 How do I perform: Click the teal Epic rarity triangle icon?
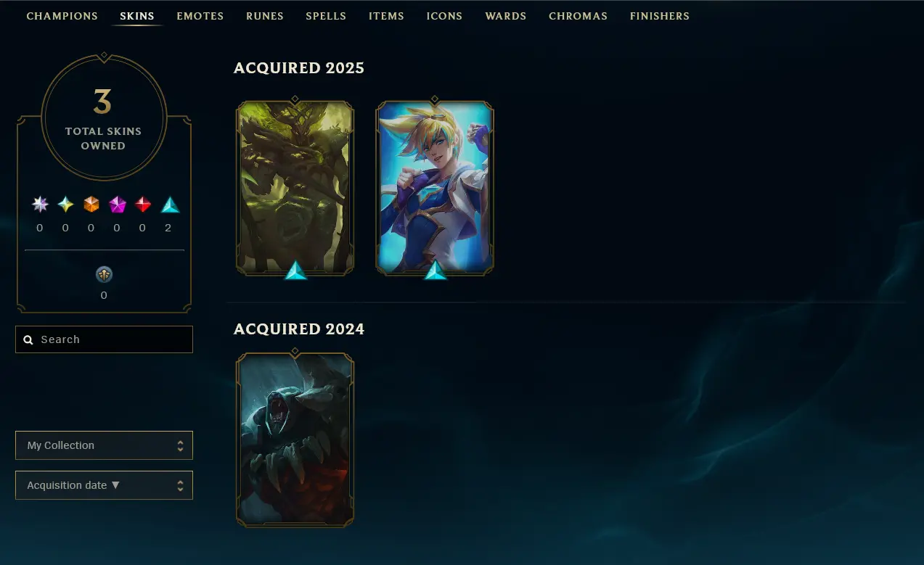tap(170, 205)
